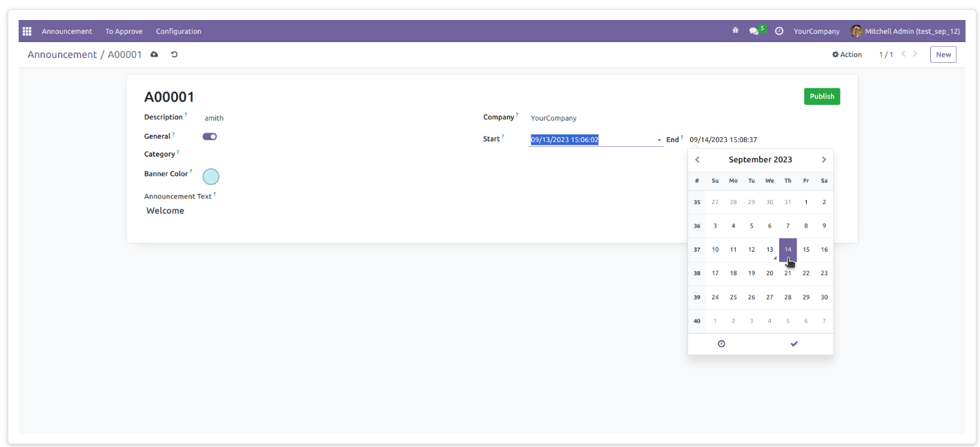Image resolution: width=980 pixels, height=447 pixels.
Task: Click the Description field value amith
Action: 214,118
